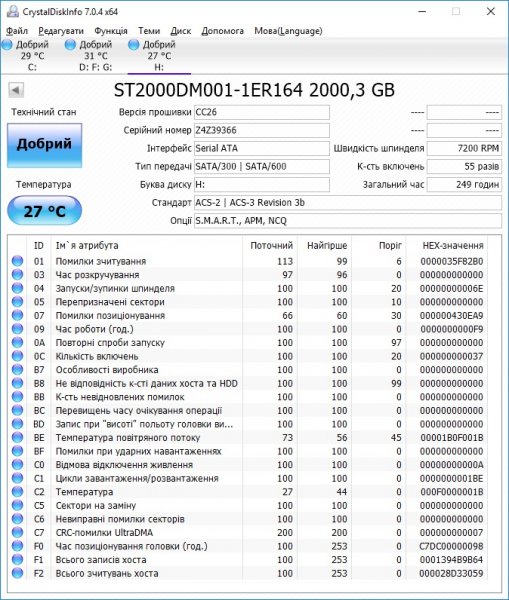Click status icon for C0 Відмова відключення живлення

coord(17,465)
